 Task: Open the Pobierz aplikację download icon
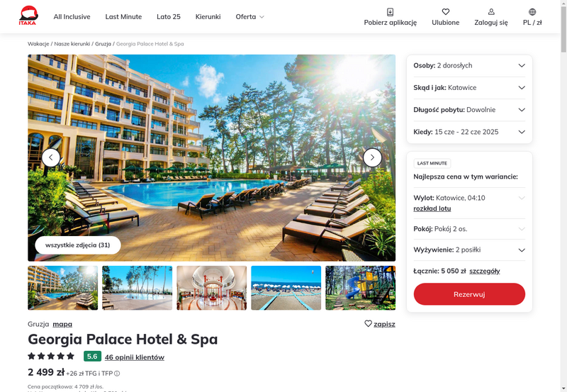coord(391,12)
